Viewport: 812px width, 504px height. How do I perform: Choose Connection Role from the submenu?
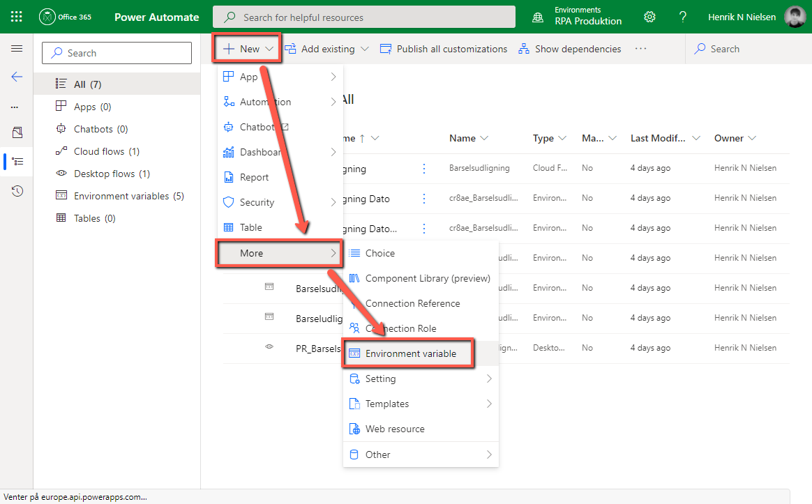pos(421,328)
